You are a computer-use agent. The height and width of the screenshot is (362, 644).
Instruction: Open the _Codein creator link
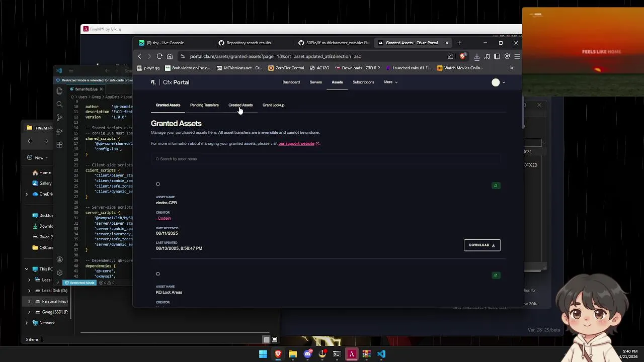164,218
